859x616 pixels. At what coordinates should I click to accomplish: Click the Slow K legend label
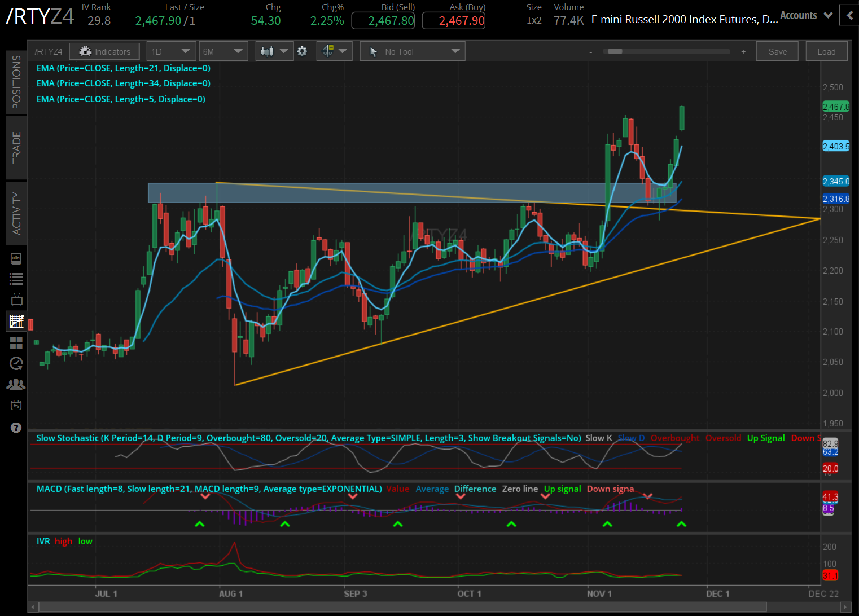coord(599,438)
